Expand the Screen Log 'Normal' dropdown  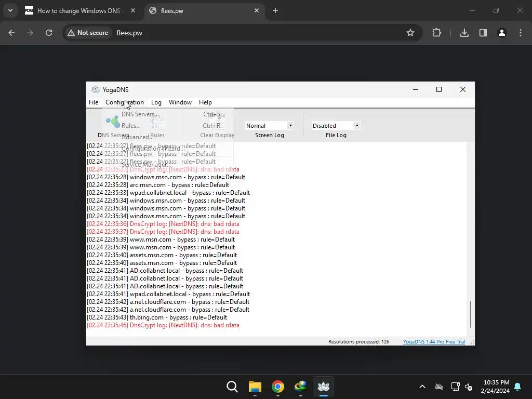pos(290,126)
